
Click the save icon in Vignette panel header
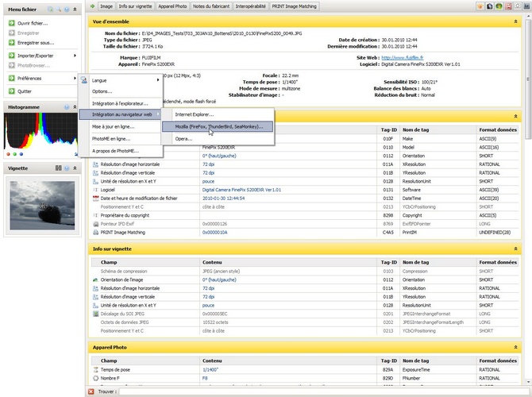tap(57, 169)
